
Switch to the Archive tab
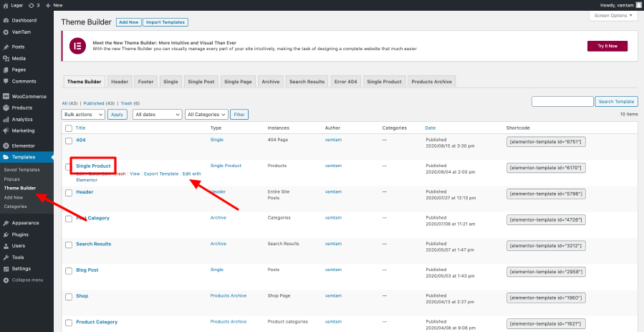(x=271, y=82)
